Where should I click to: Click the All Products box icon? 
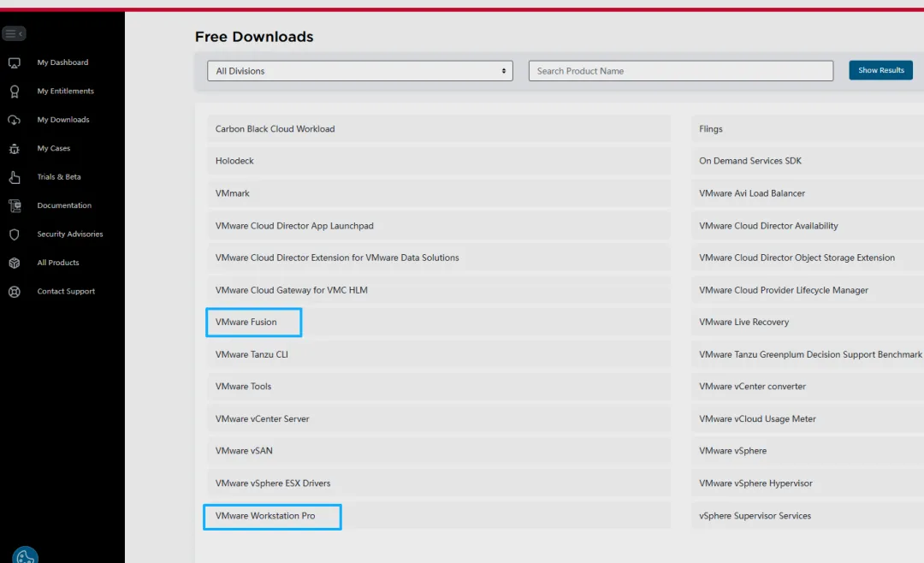(15, 263)
